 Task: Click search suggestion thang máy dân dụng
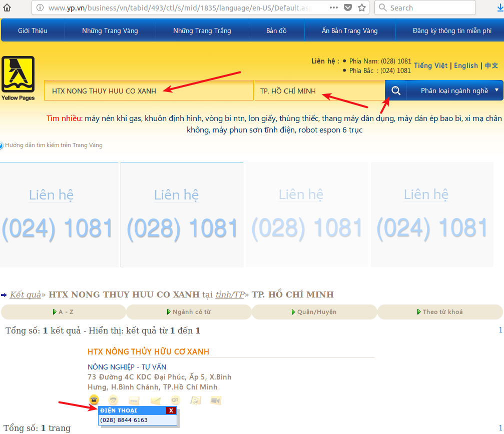pyautogui.click(x=358, y=118)
